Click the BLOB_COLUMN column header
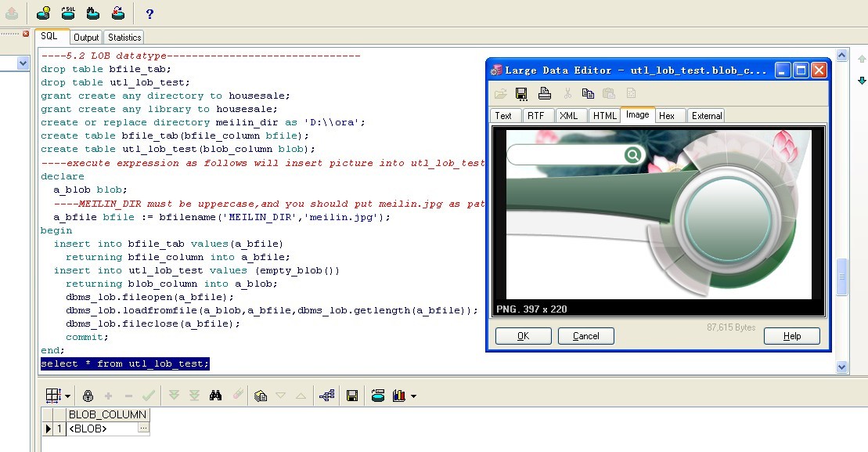The image size is (868, 452). [107, 414]
